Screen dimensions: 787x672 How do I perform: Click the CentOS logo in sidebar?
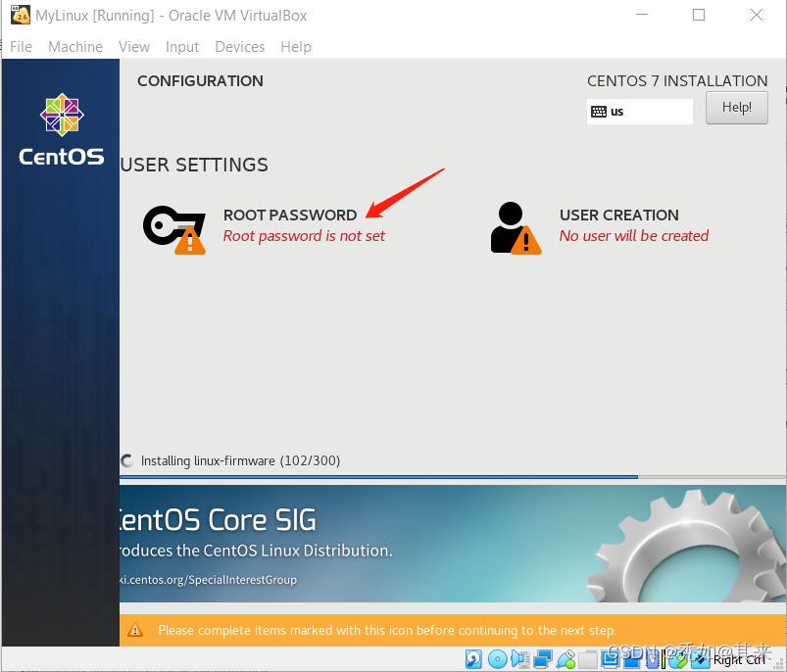[x=62, y=129]
